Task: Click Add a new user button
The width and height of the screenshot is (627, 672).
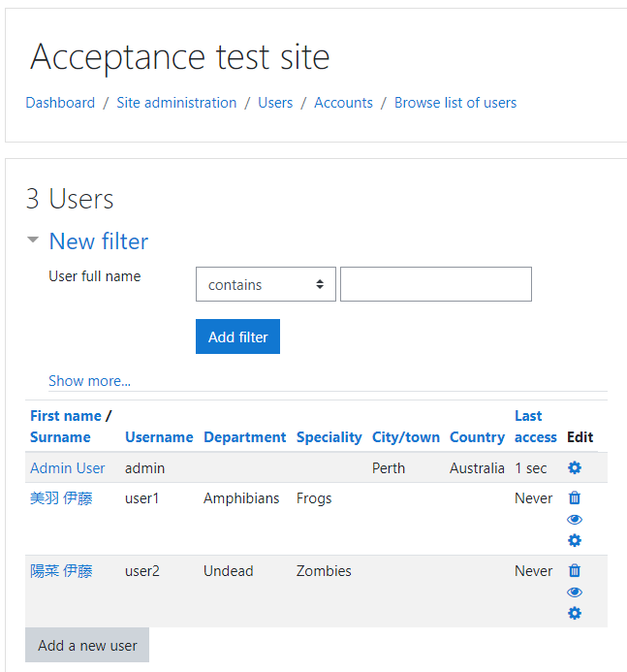Action: click(87, 645)
